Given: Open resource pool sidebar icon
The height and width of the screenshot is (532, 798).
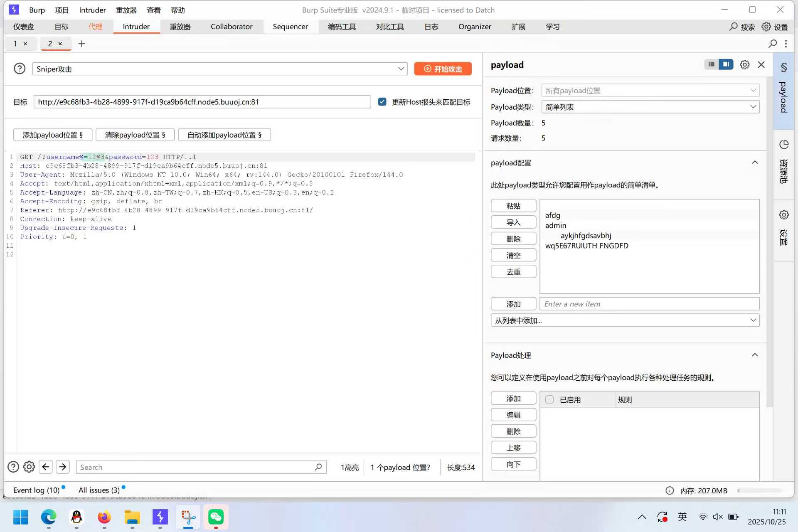Looking at the screenshot, I should [783, 145].
